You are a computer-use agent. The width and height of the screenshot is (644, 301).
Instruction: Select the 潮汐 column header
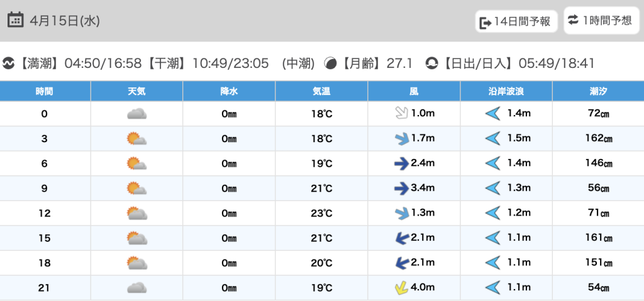coord(597,92)
